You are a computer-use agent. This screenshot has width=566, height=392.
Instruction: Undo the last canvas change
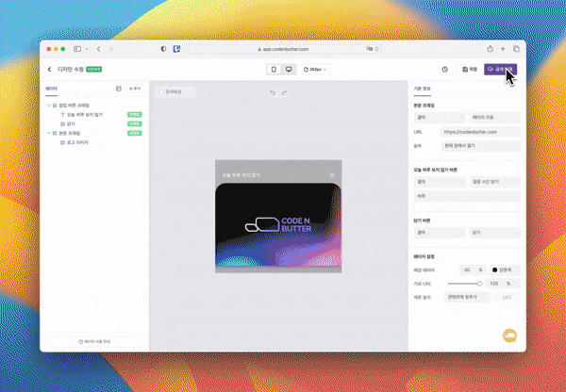(273, 92)
